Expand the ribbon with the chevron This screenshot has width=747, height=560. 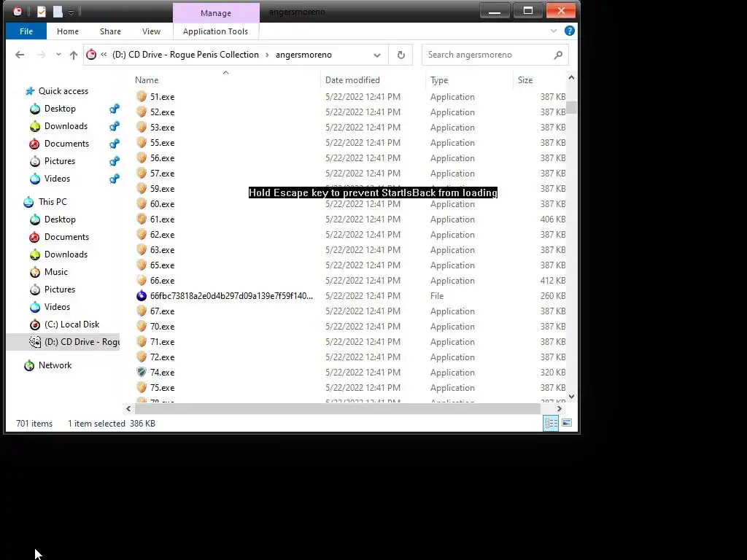tap(553, 31)
